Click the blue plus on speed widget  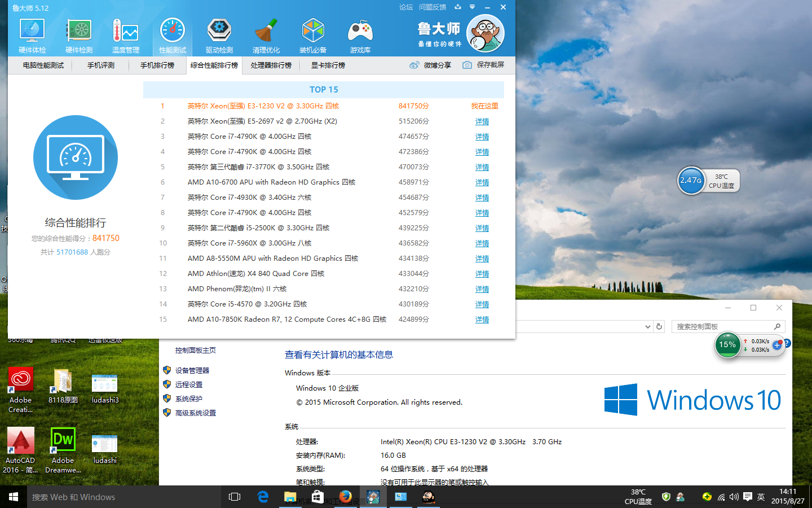(x=776, y=345)
